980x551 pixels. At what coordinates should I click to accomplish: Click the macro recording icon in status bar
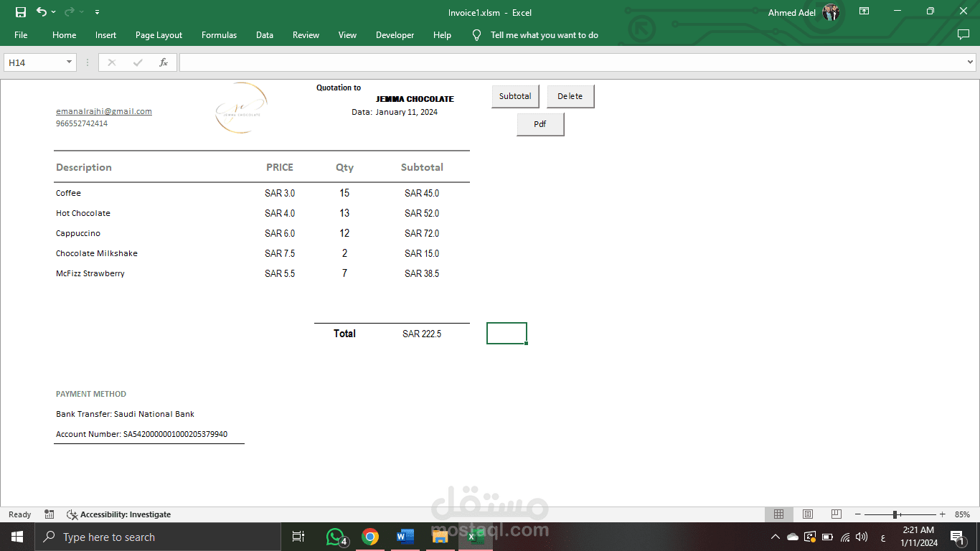click(x=49, y=514)
